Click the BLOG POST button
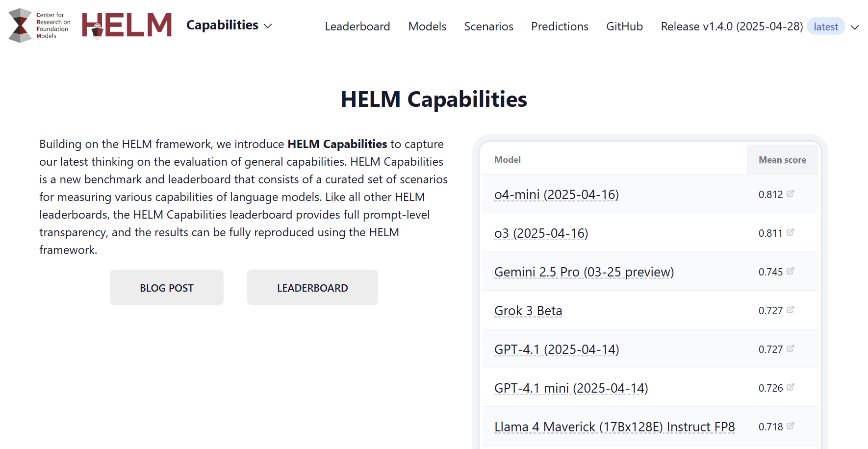This screenshot has width=868, height=449. [167, 287]
